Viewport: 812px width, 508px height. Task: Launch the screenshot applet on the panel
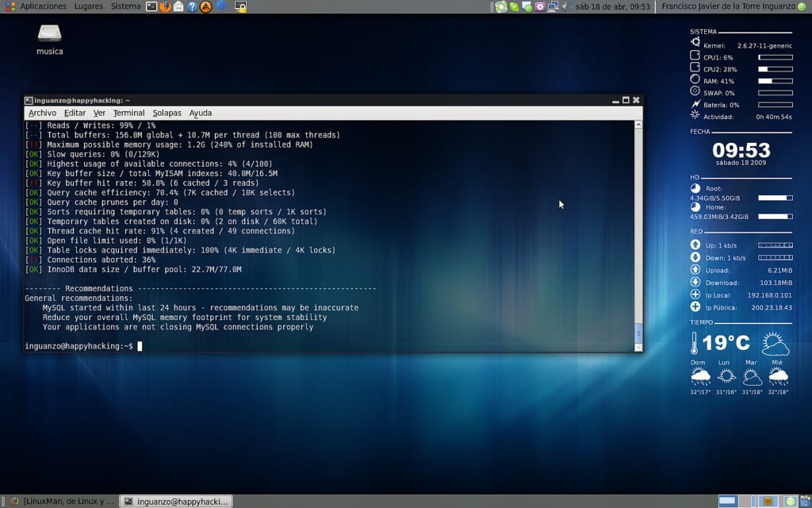click(151, 6)
